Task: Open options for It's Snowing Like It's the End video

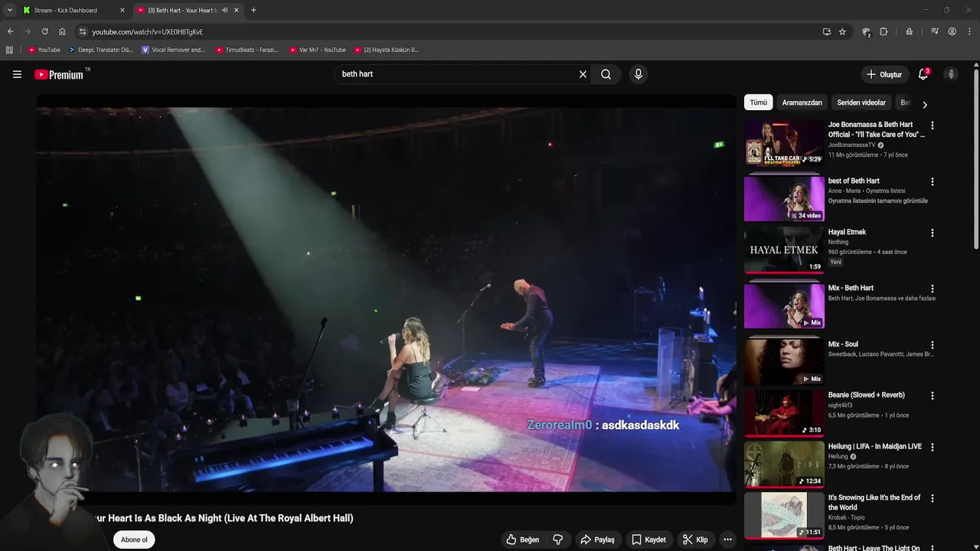Action: pyautogui.click(x=932, y=498)
